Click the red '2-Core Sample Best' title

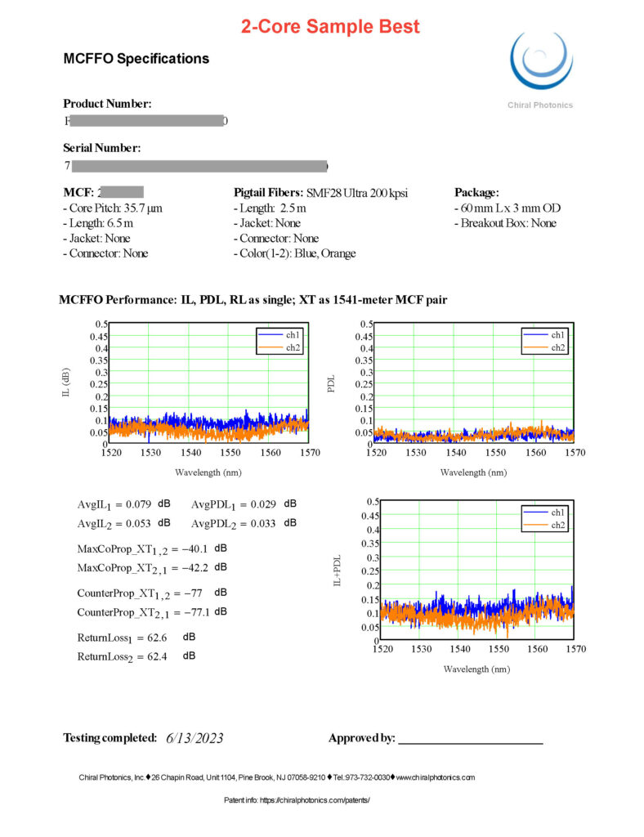[330, 26]
